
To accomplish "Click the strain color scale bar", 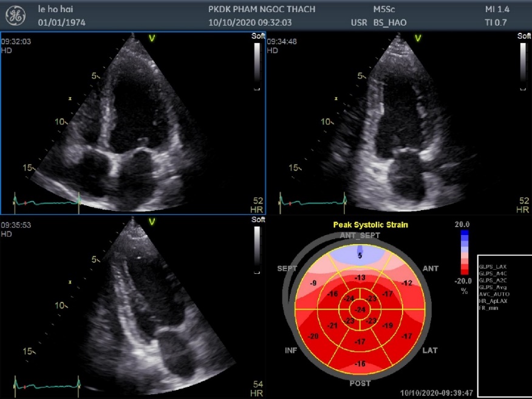I will click(x=465, y=253).
